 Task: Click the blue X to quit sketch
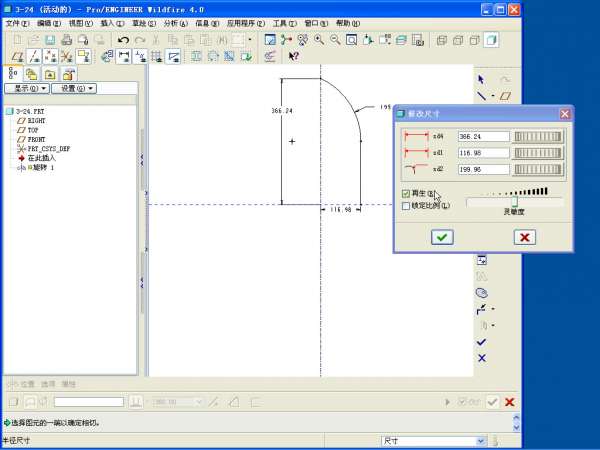pyautogui.click(x=482, y=358)
